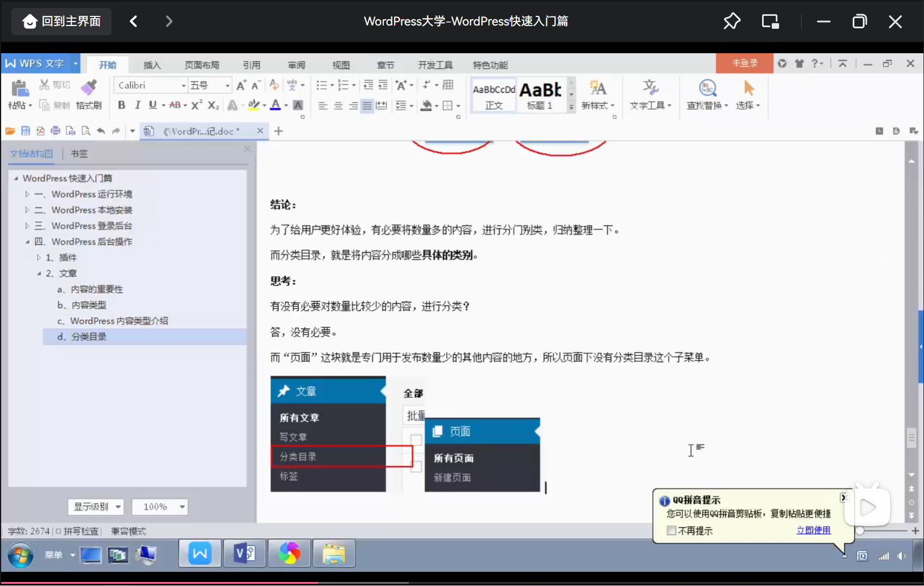This screenshot has width=924, height=586.
Task: Click the picture-in-picture icon in top bar
Action: (770, 22)
